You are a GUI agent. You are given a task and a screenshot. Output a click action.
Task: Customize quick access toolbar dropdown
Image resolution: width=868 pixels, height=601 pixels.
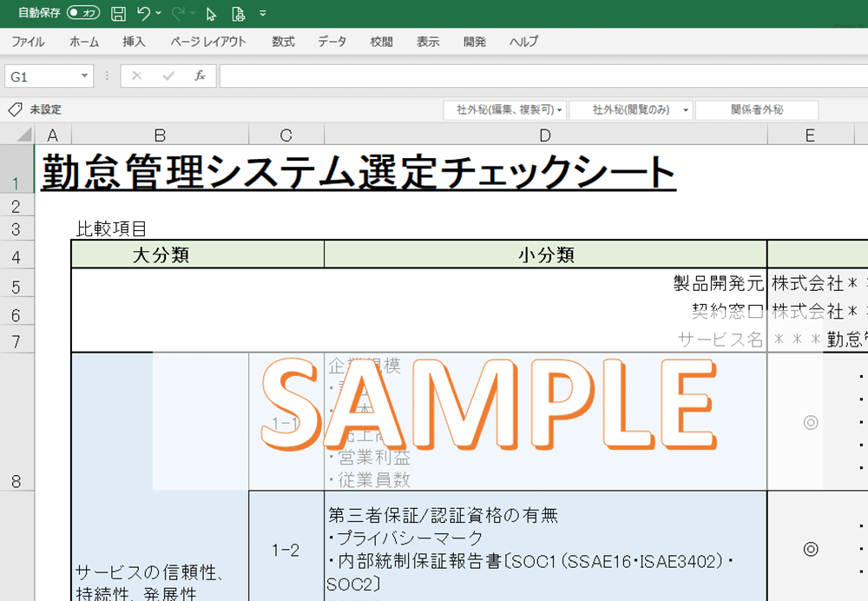click(x=263, y=13)
